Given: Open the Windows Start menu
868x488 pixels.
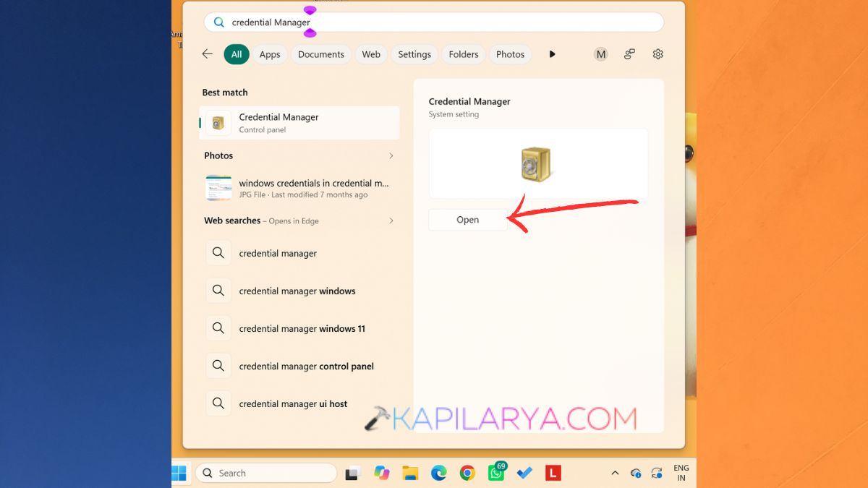Looking at the screenshot, I should 179,474.
